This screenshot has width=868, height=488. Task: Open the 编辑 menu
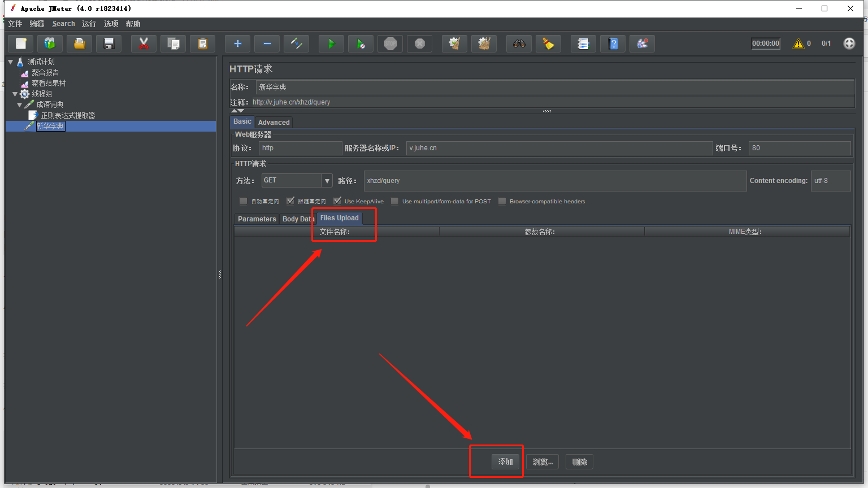pos(37,24)
